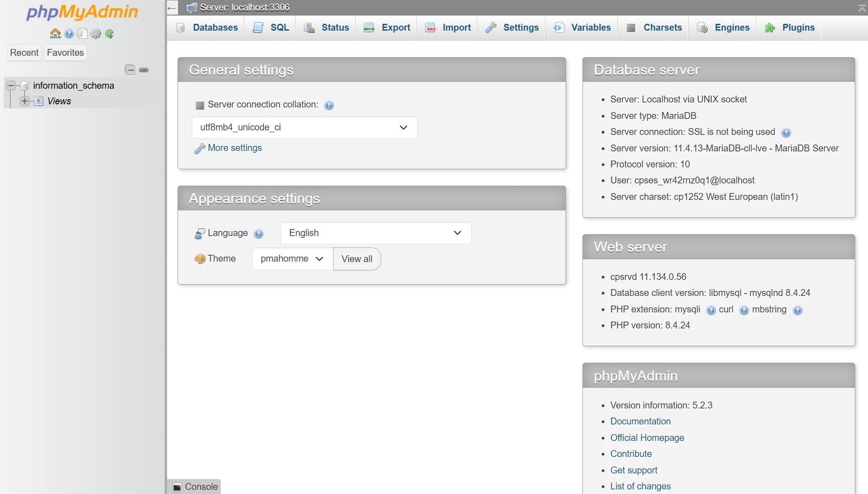Click the Home icon in the sidebar

[55, 33]
